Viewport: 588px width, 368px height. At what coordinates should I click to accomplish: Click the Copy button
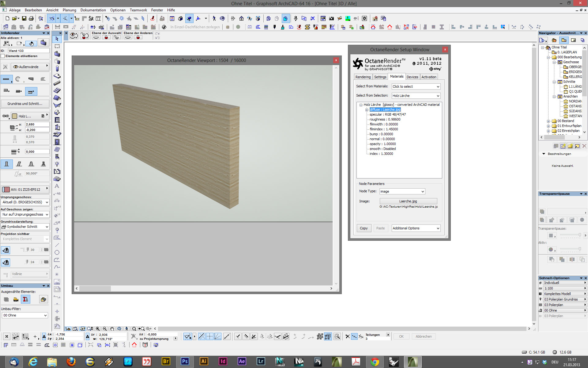364,228
